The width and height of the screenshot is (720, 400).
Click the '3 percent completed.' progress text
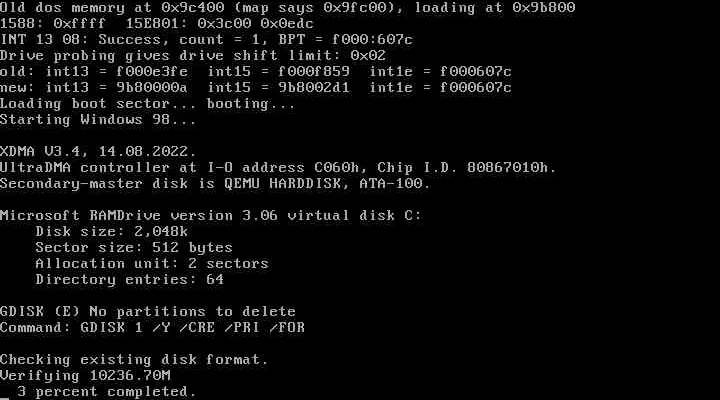pos(107,392)
